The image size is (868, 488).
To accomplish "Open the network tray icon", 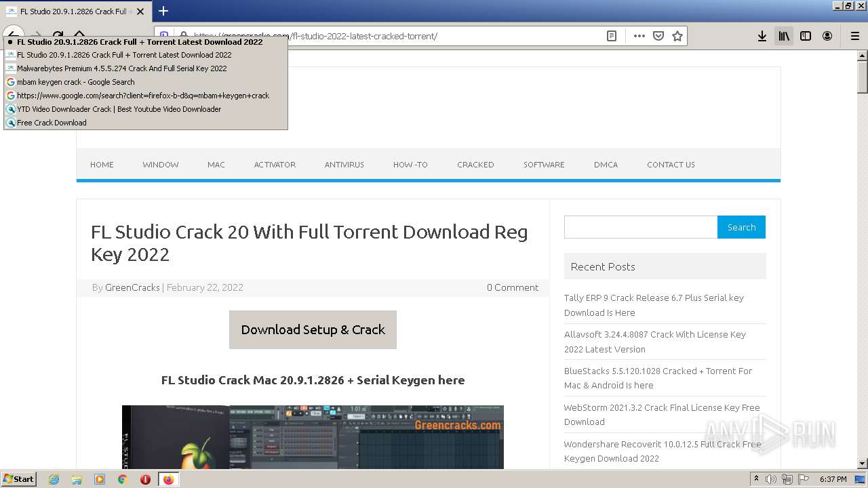I will pos(787,479).
